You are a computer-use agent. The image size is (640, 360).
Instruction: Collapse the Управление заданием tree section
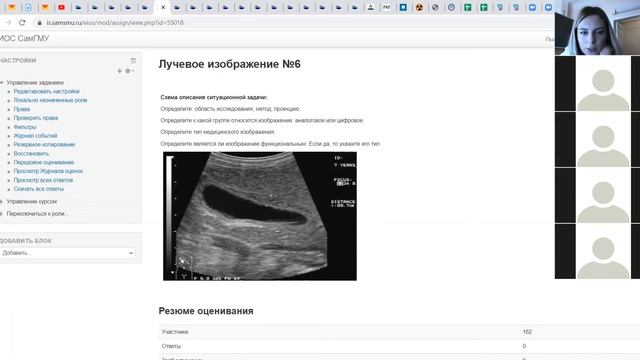pyautogui.click(x=2, y=82)
